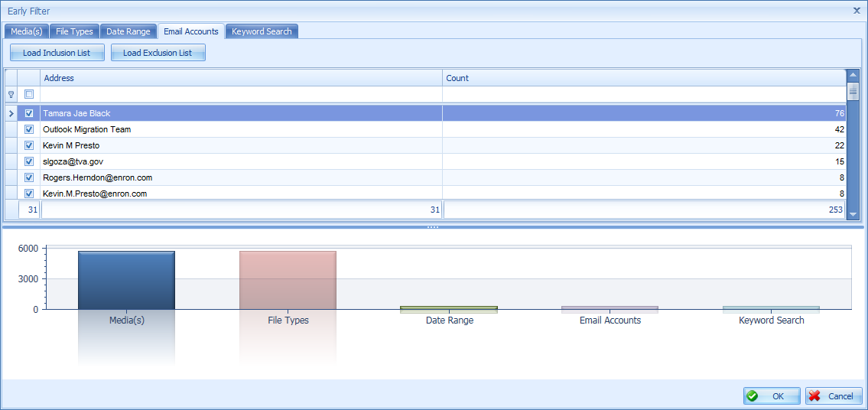Screen dimensions: 868x410
Task: Click the red X Cancel button
Action: (834, 396)
